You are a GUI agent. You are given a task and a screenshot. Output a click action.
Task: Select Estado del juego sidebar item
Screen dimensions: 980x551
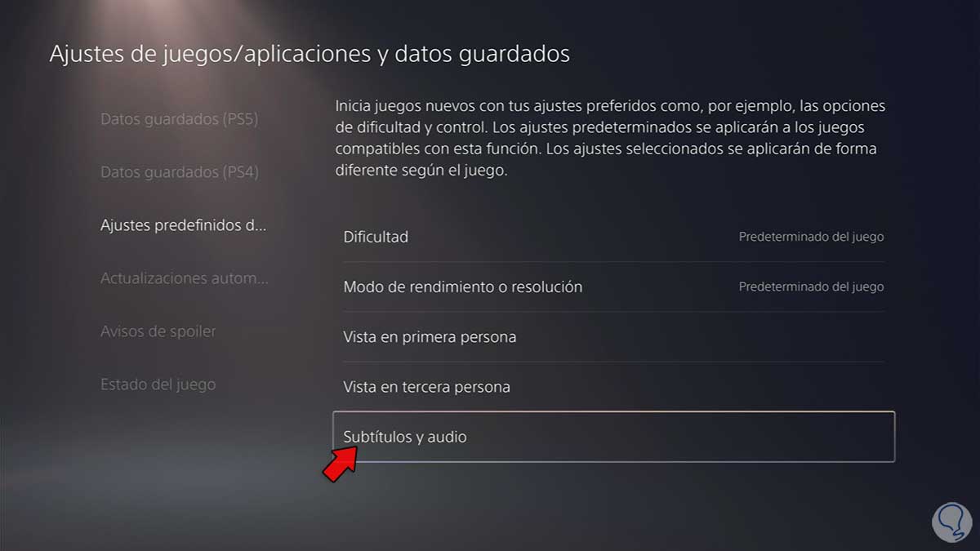158,384
